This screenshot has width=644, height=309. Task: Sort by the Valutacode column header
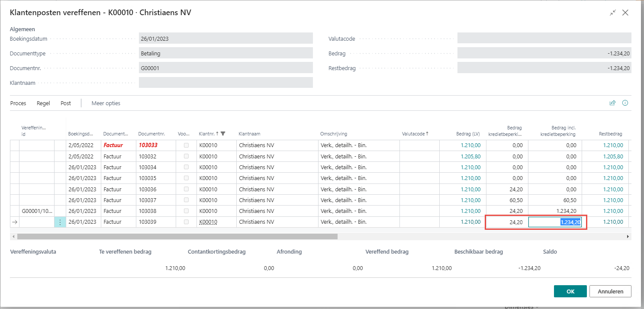(415, 134)
